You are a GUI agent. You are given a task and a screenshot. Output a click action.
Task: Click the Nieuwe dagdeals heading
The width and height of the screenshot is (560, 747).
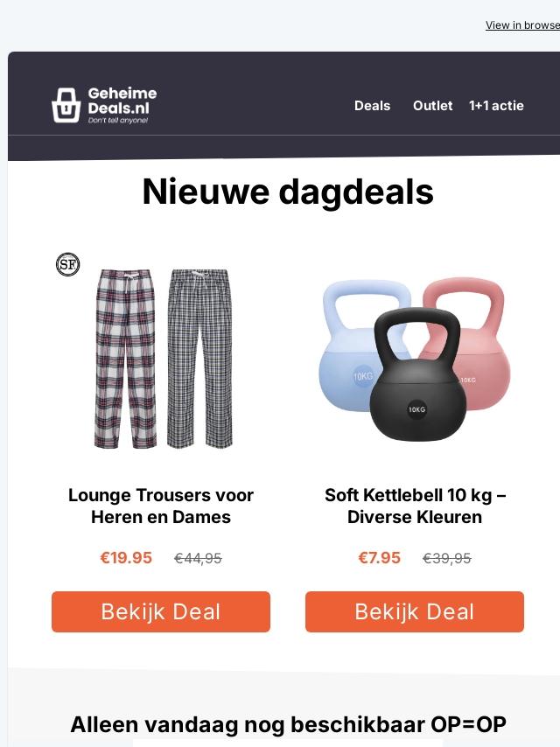(x=288, y=192)
